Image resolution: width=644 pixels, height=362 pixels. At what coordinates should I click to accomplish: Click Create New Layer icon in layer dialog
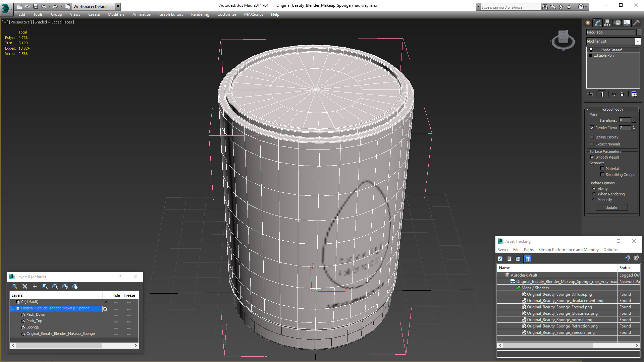(15, 286)
